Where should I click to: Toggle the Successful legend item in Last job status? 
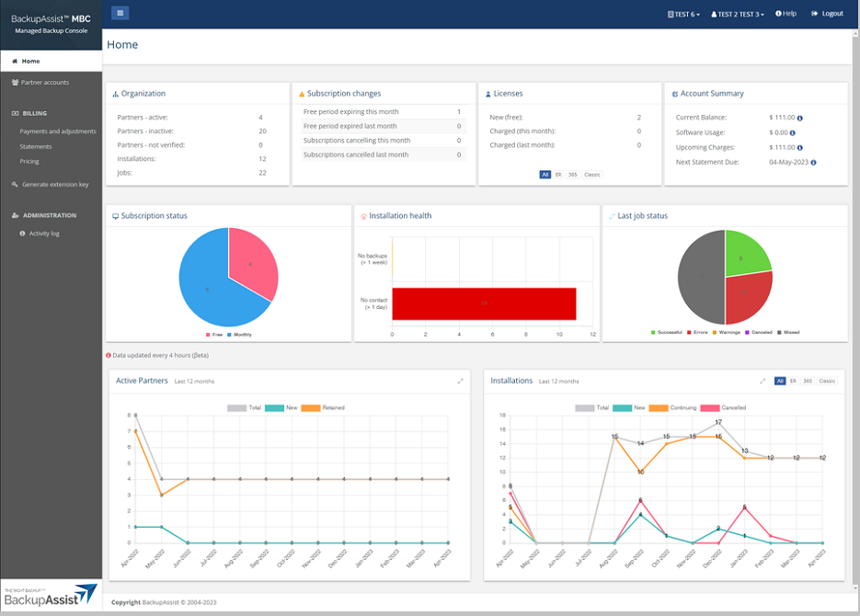667,333
